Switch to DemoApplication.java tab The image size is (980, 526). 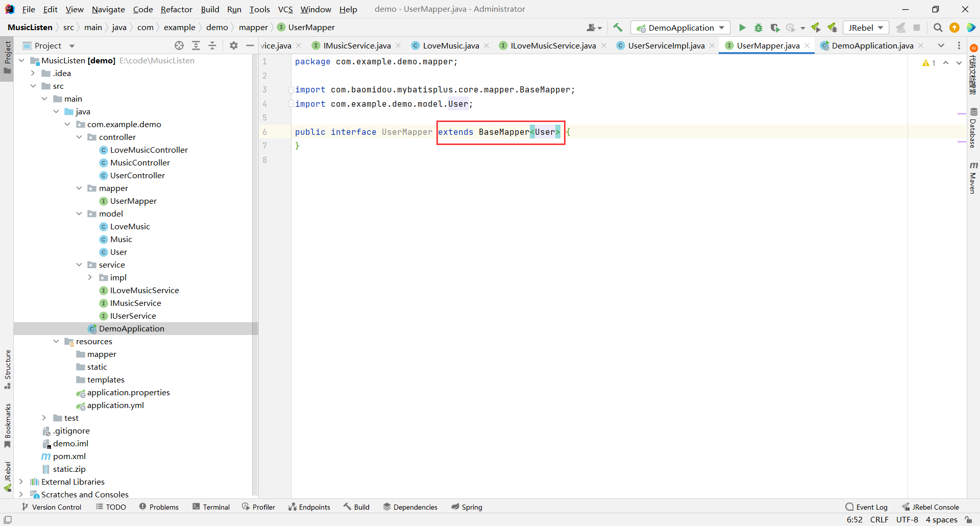pyautogui.click(x=872, y=45)
